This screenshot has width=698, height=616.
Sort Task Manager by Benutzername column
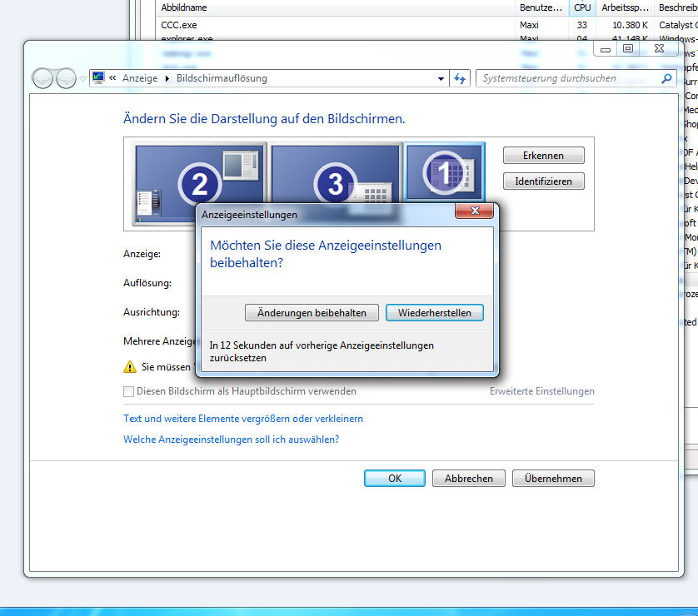(x=541, y=7)
